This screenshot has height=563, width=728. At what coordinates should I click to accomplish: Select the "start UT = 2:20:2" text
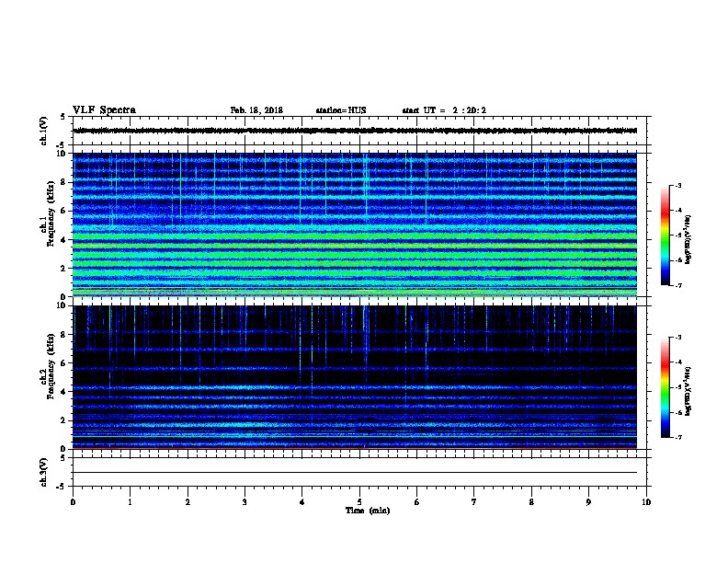pyautogui.click(x=444, y=110)
